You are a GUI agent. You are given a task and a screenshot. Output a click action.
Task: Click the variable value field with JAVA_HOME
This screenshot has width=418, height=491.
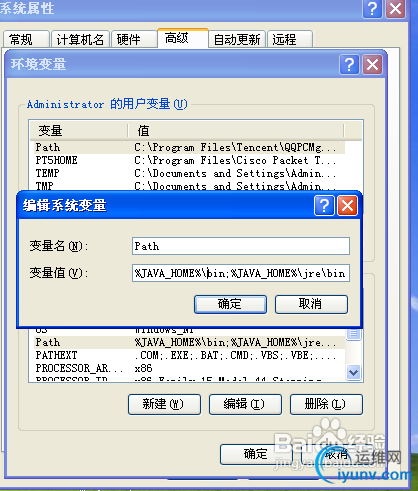[241, 273]
